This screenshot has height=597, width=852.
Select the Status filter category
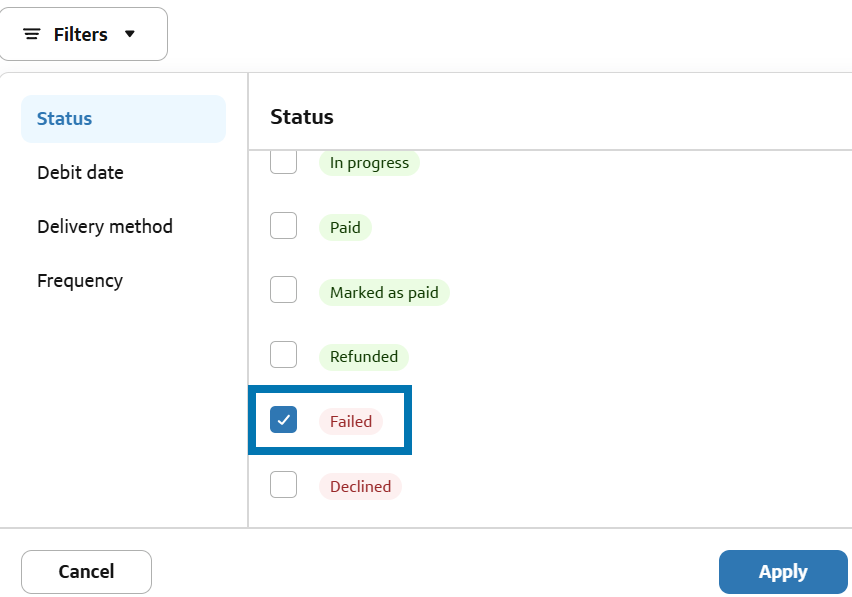(x=64, y=119)
